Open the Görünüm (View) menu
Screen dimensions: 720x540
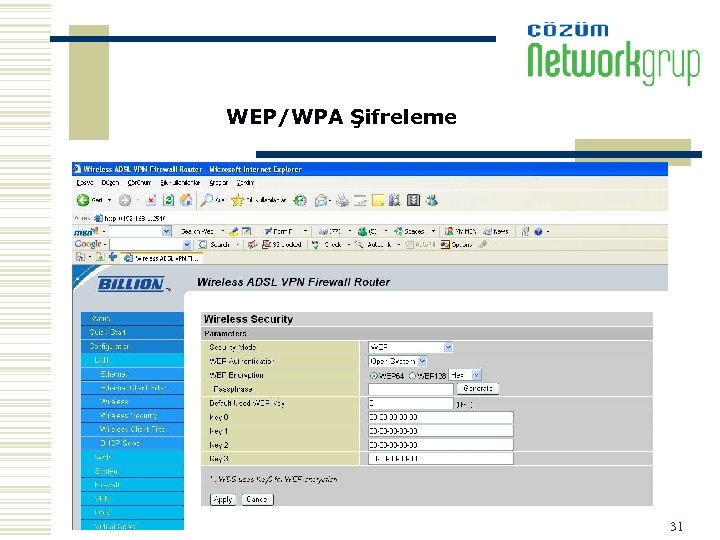pos(139,183)
